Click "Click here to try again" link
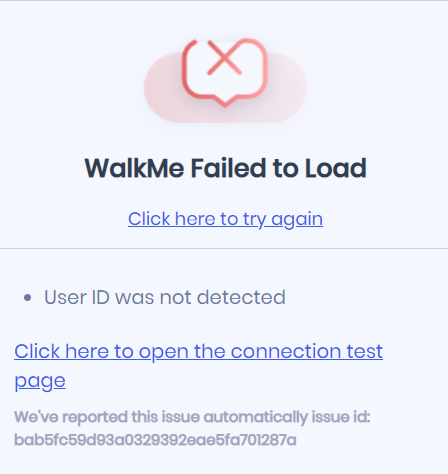 tap(225, 219)
